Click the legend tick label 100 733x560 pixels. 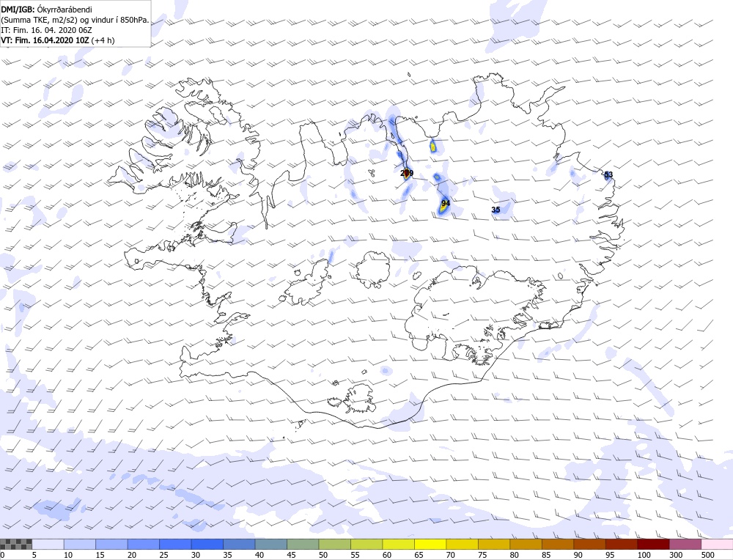tap(644, 555)
